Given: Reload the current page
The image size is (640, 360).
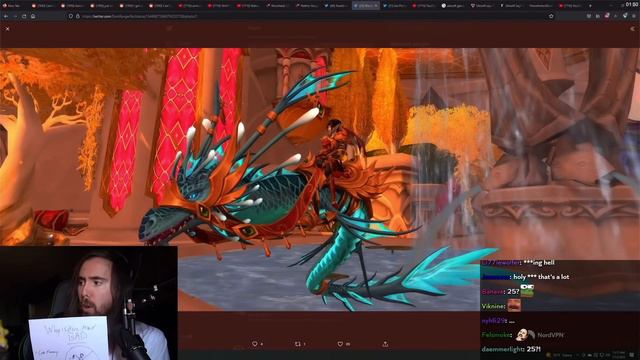Looking at the screenshot, I should [24, 16].
